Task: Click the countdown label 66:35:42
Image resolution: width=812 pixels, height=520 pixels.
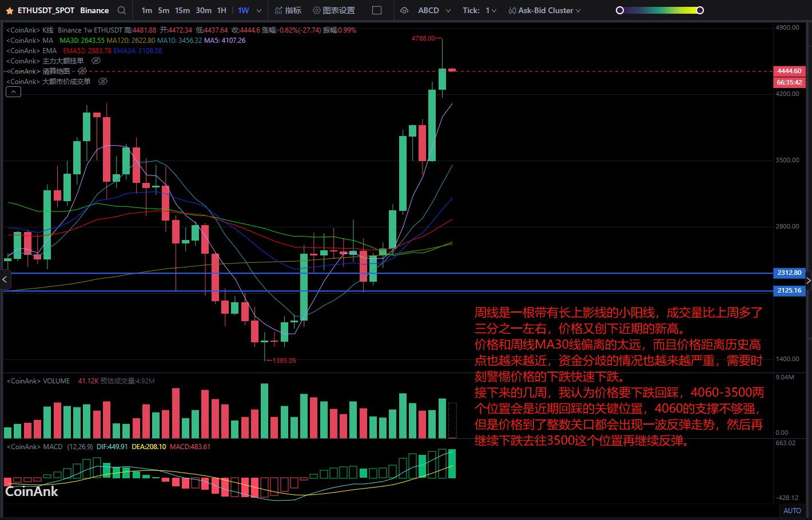Action: pyautogui.click(x=789, y=82)
